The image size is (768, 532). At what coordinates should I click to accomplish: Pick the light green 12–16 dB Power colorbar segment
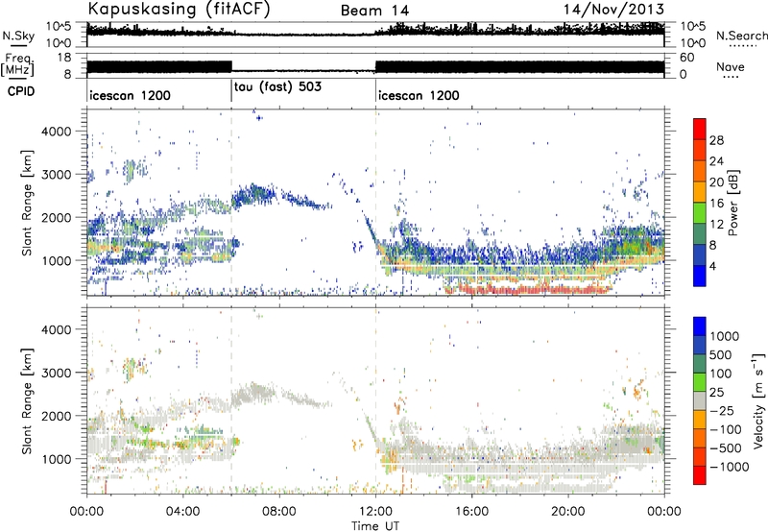[700, 213]
